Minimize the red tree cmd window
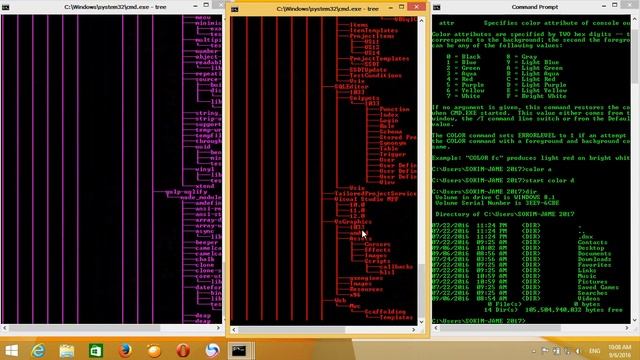This screenshot has height=360, width=640. [391, 8]
